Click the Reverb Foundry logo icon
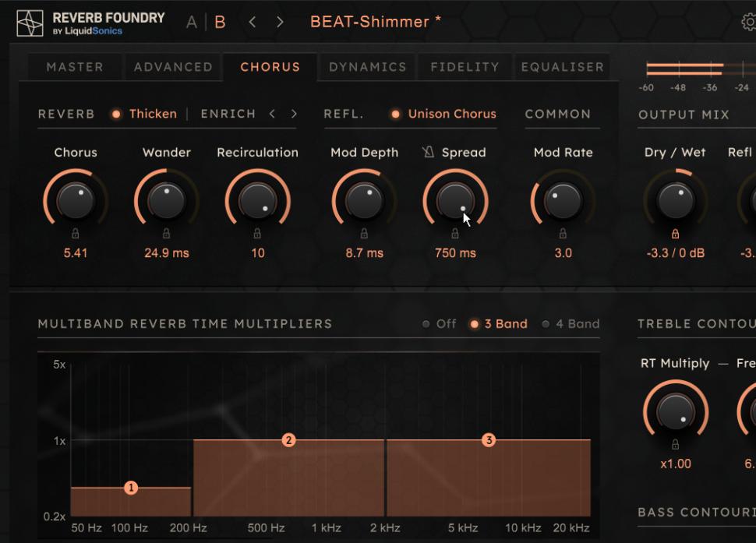Viewport: 756px width, 543px height. [x=30, y=23]
